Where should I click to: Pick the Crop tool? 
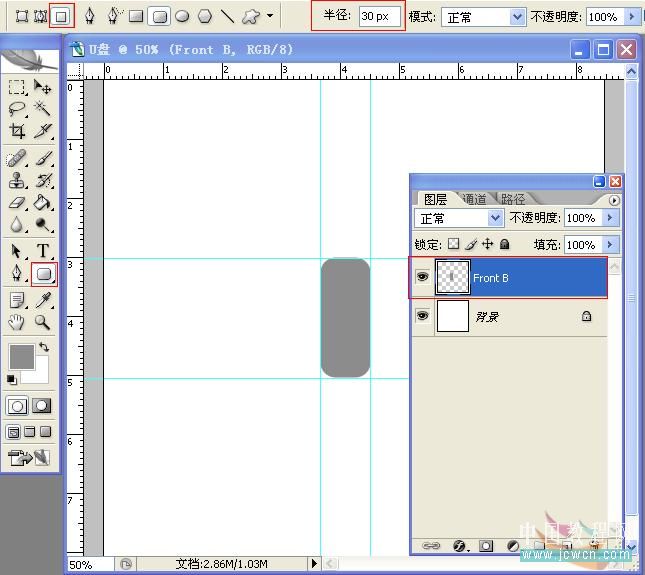pyautogui.click(x=17, y=131)
